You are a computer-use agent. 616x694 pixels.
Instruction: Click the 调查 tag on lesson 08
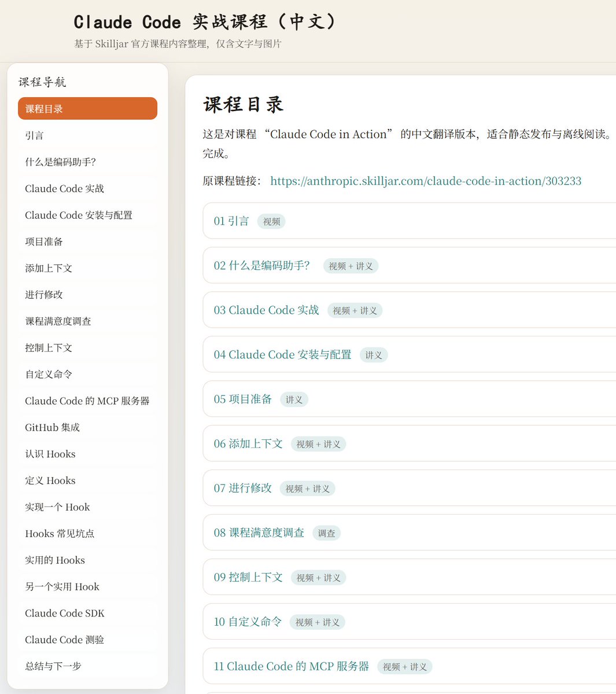(x=326, y=533)
